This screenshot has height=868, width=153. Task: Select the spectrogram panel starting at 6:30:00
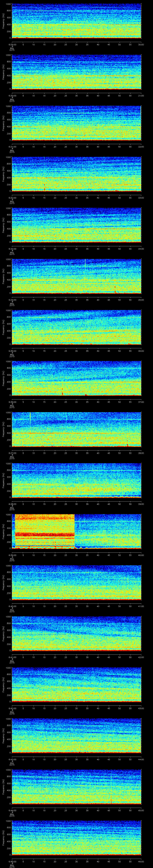tap(76, 72)
